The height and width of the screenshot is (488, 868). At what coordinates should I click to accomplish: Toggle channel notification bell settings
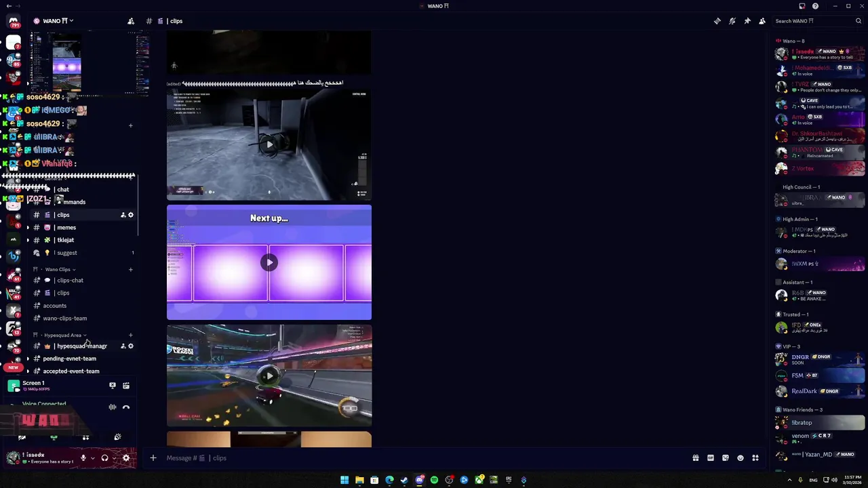[732, 21]
